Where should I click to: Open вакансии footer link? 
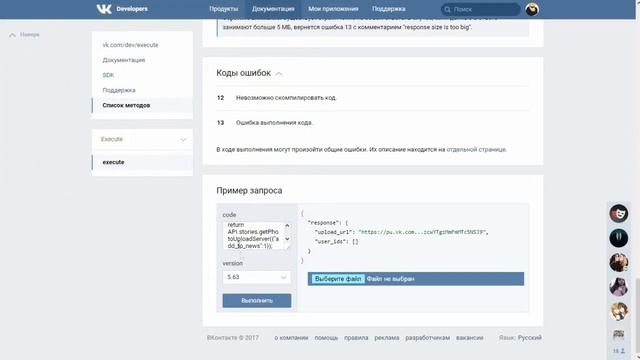click(x=469, y=338)
